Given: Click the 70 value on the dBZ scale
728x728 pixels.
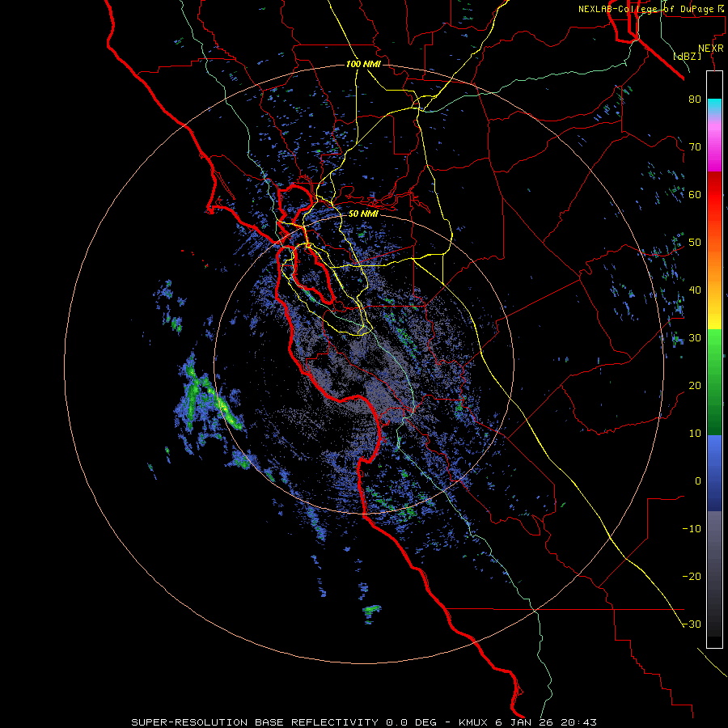Looking at the screenshot, I should [695, 146].
